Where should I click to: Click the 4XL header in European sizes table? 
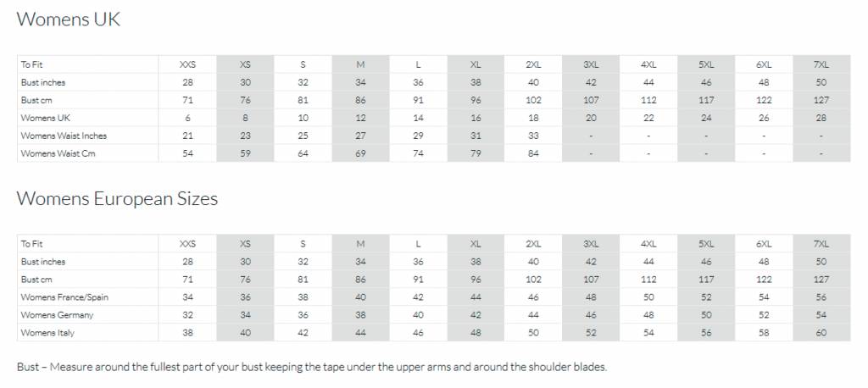point(648,244)
